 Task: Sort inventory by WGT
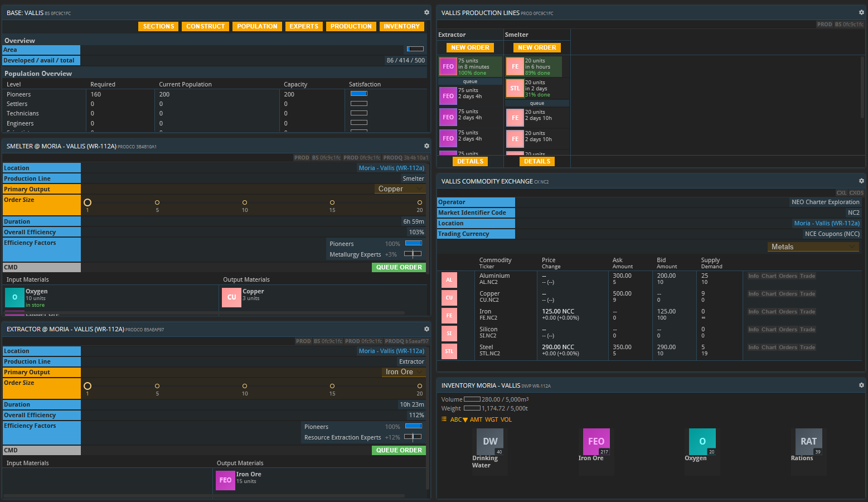[x=491, y=419]
